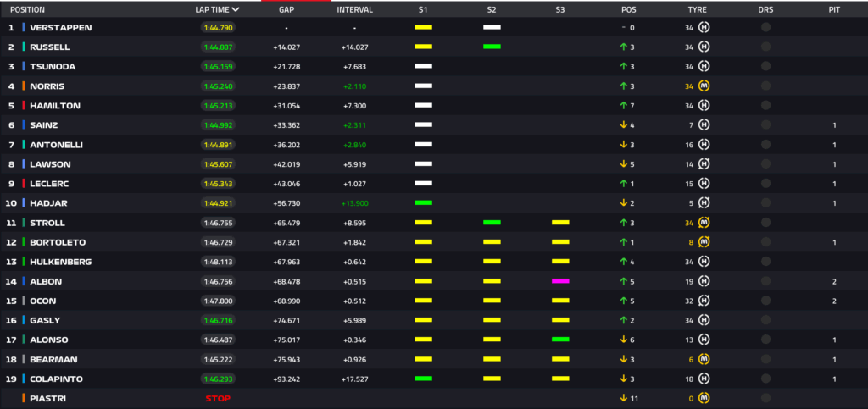Select the TYRE column header

(697, 10)
